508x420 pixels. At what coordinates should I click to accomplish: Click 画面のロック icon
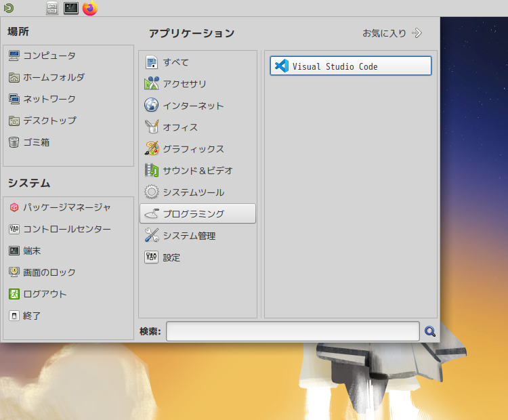click(14, 272)
